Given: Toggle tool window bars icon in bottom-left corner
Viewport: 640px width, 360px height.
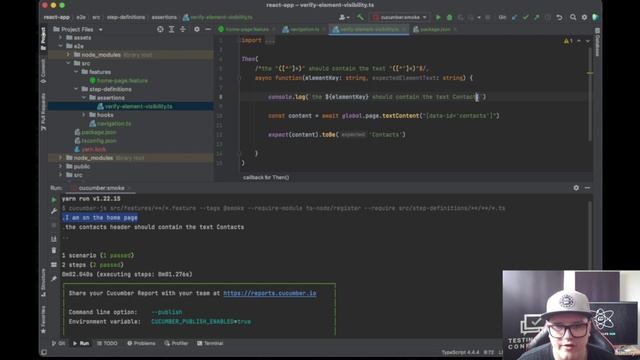Looking at the screenshot, I should click(44, 352).
